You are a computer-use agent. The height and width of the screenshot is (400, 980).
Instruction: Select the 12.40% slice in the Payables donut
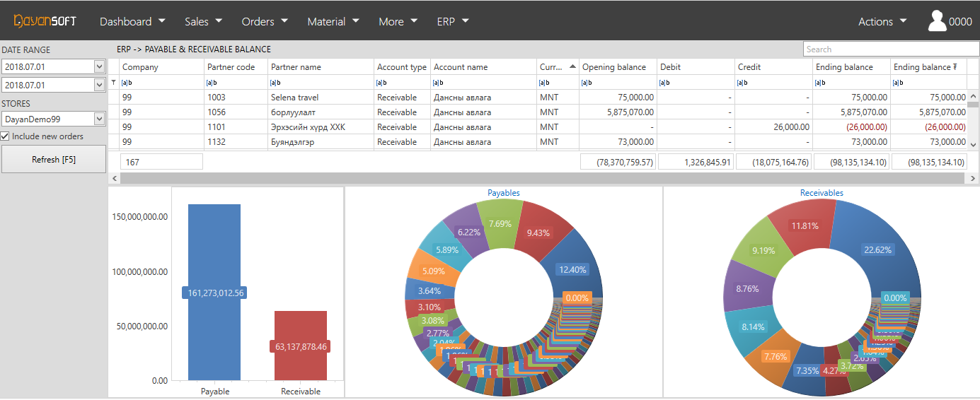[572, 269]
